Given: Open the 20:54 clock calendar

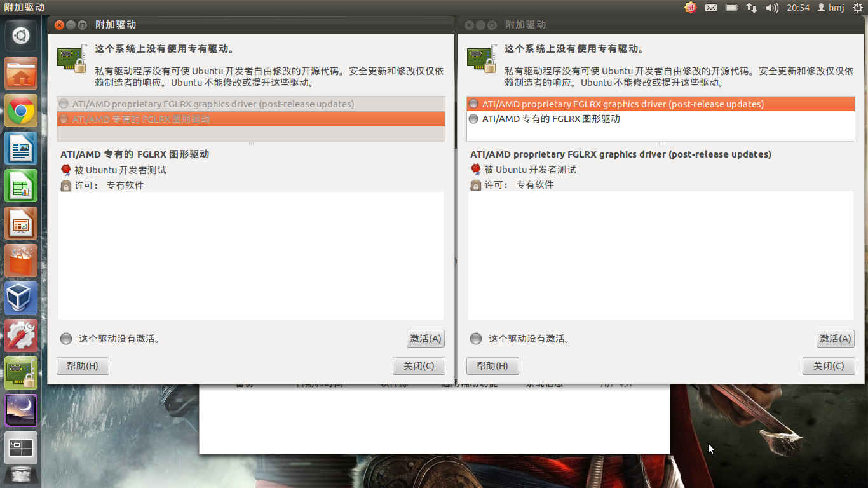Looking at the screenshot, I should click(x=798, y=8).
